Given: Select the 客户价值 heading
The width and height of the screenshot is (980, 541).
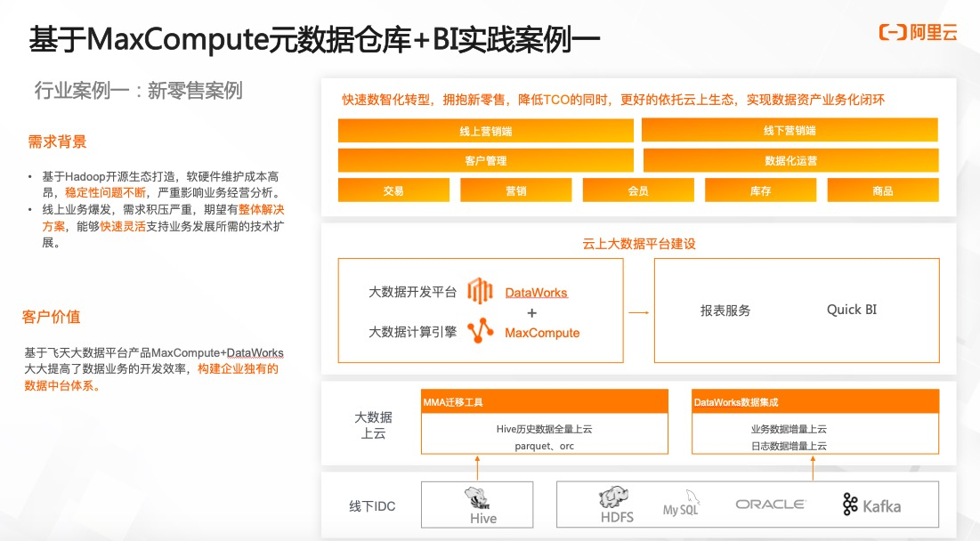Looking at the screenshot, I should click(x=52, y=318).
